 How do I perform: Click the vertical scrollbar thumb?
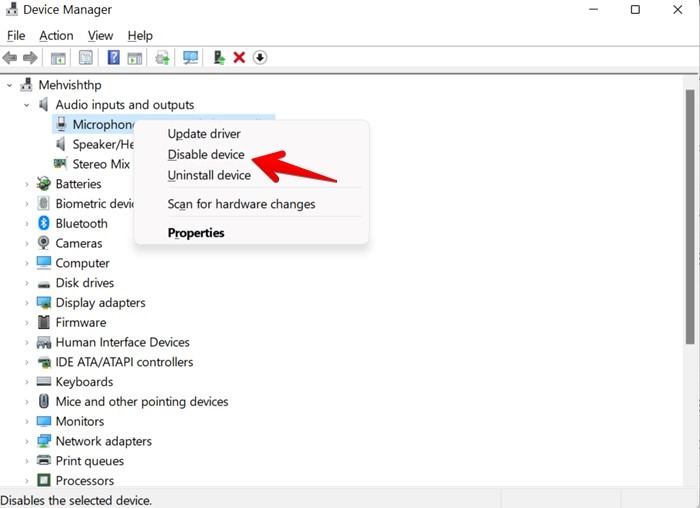pyautogui.click(x=690, y=217)
